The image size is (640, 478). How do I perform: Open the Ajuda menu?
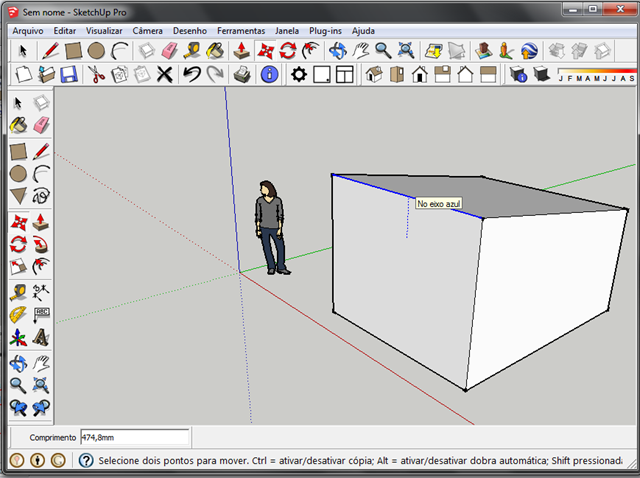(363, 31)
